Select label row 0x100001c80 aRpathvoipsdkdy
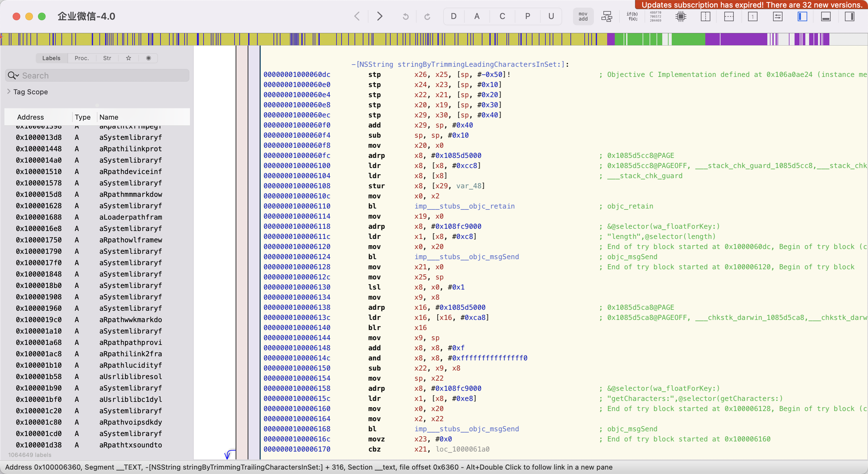 97,422
